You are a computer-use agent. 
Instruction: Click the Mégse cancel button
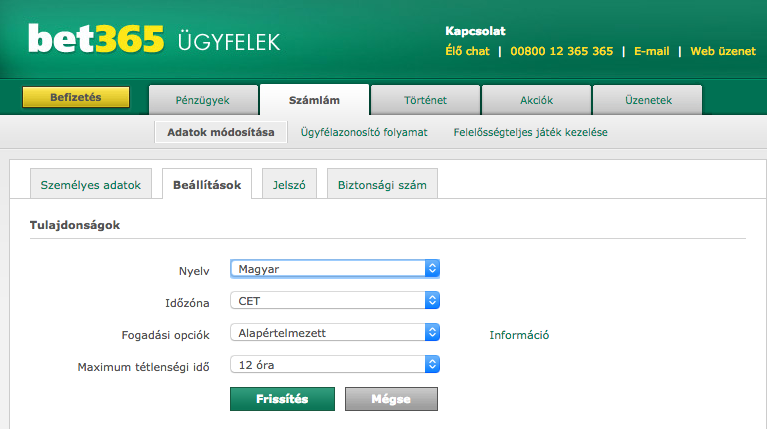pyautogui.click(x=391, y=398)
